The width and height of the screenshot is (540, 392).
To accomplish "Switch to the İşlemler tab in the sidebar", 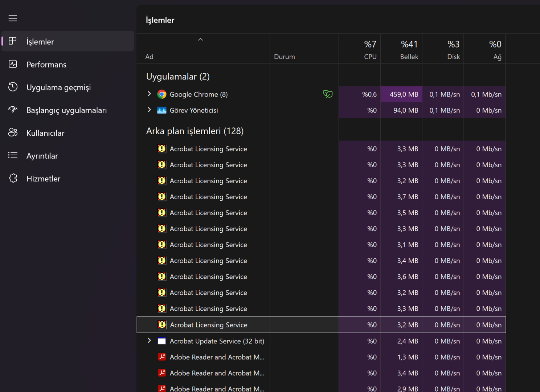I will click(x=68, y=41).
